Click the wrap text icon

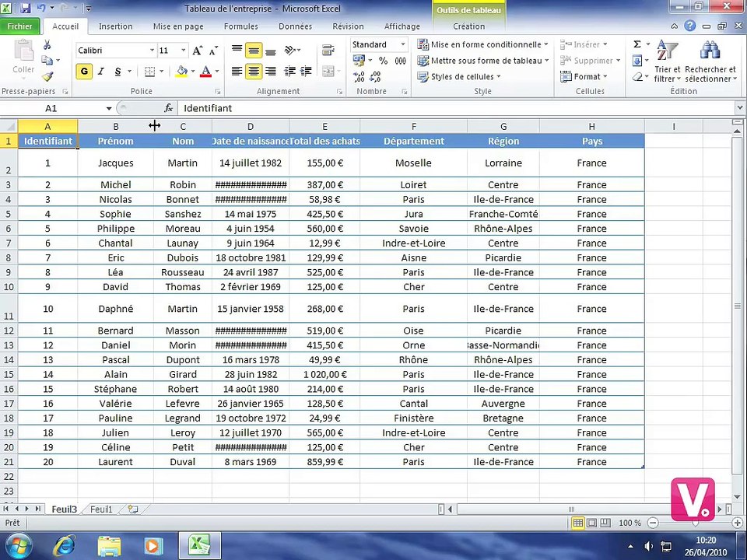tap(328, 50)
